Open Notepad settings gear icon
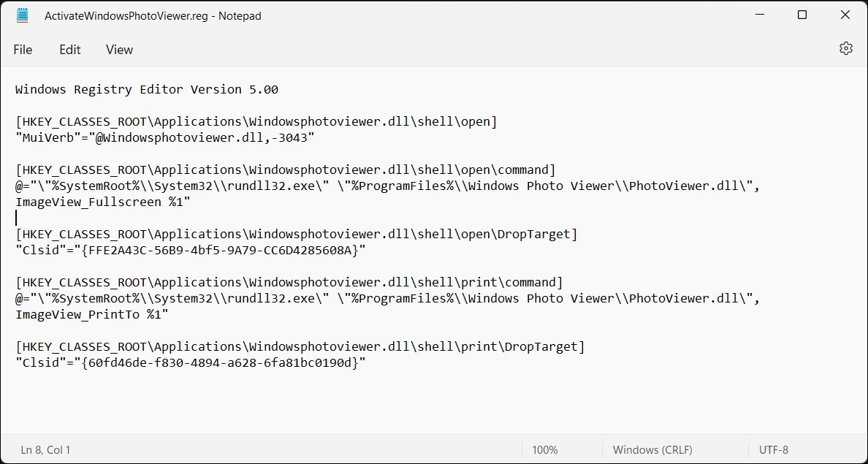Screen dimensions: 868x464 845,49
